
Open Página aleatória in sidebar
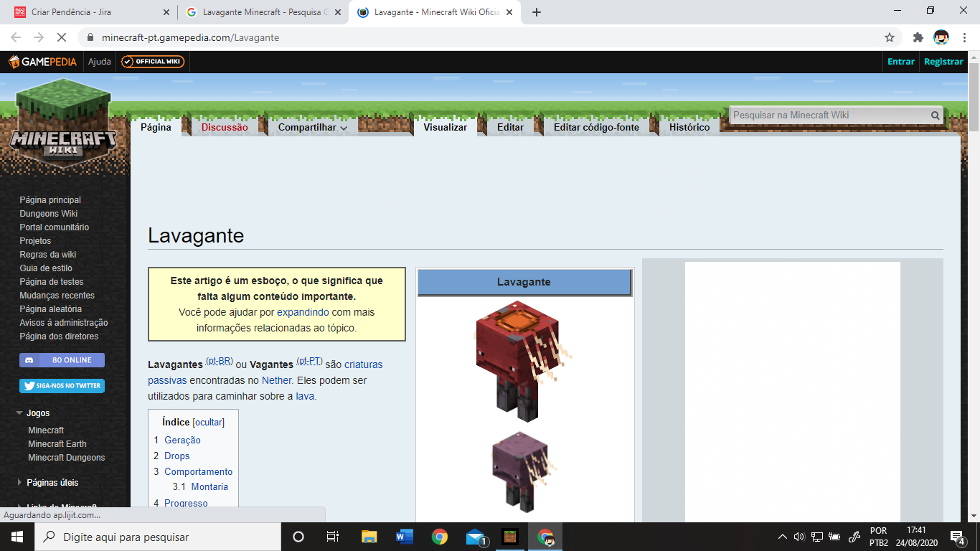[50, 309]
